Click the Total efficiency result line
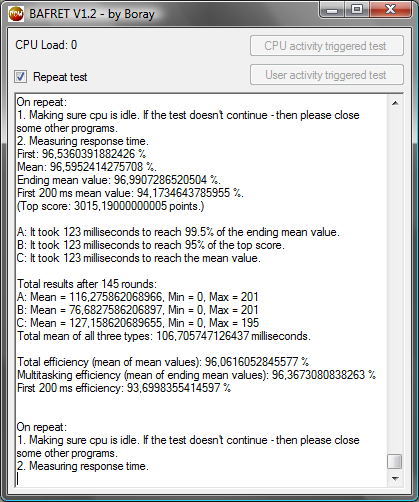 [x=163, y=362]
